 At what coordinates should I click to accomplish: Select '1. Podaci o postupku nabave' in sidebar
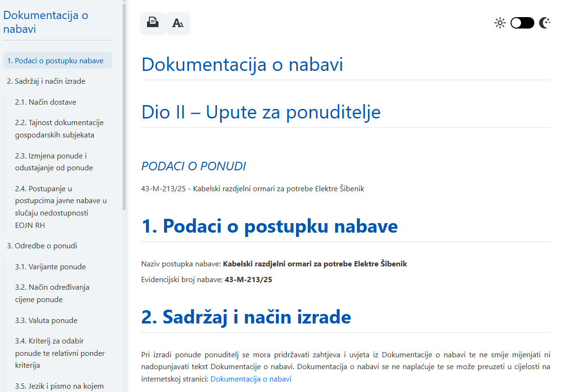[55, 60]
